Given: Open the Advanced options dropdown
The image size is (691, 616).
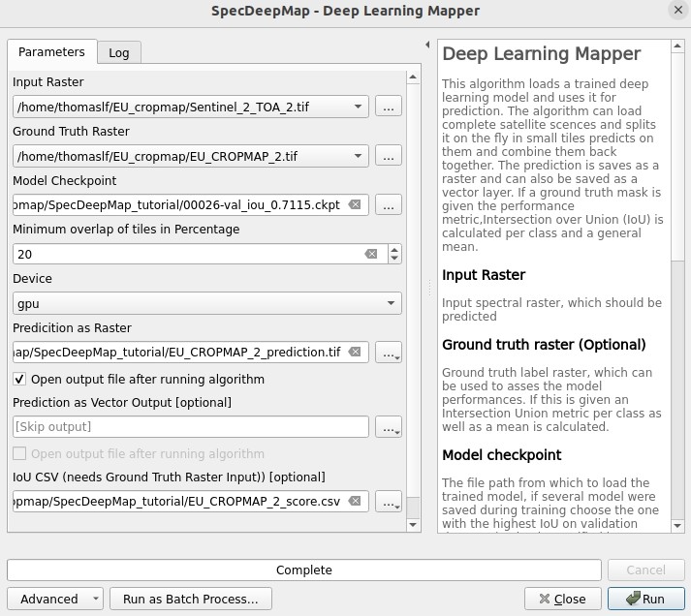Looking at the screenshot, I should coord(55,599).
